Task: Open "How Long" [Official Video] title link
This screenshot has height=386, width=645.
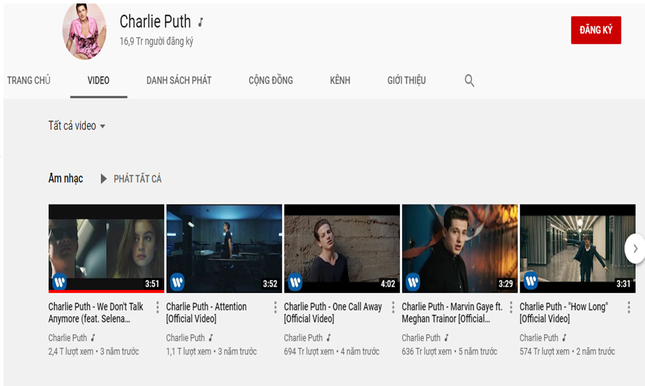Action: (564, 313)
